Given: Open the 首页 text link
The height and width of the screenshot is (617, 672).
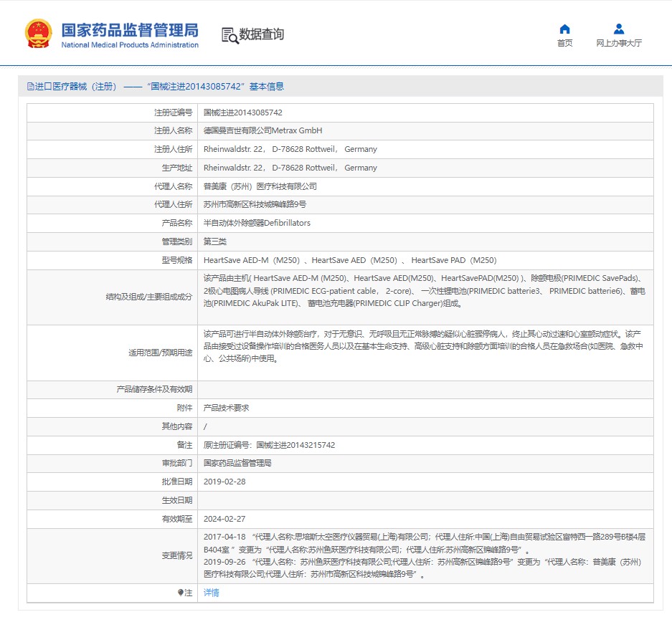Looking at the screenshot, I should pyautogui.click(x=564, y=43).
